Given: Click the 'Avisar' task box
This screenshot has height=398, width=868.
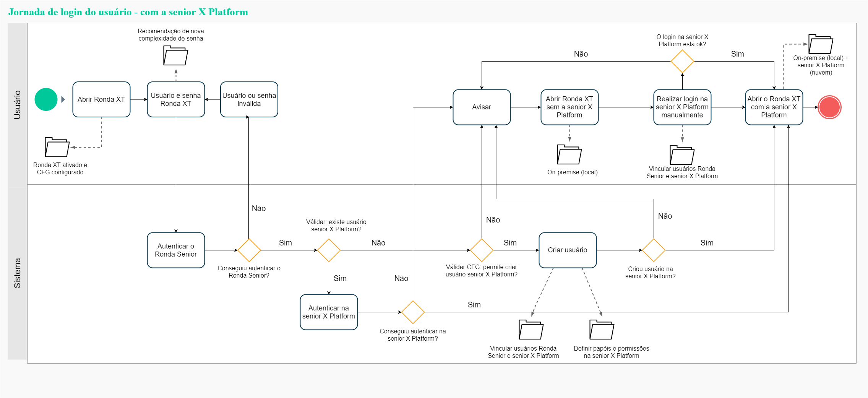Looking at the screenshot, I should pos(482,107).
